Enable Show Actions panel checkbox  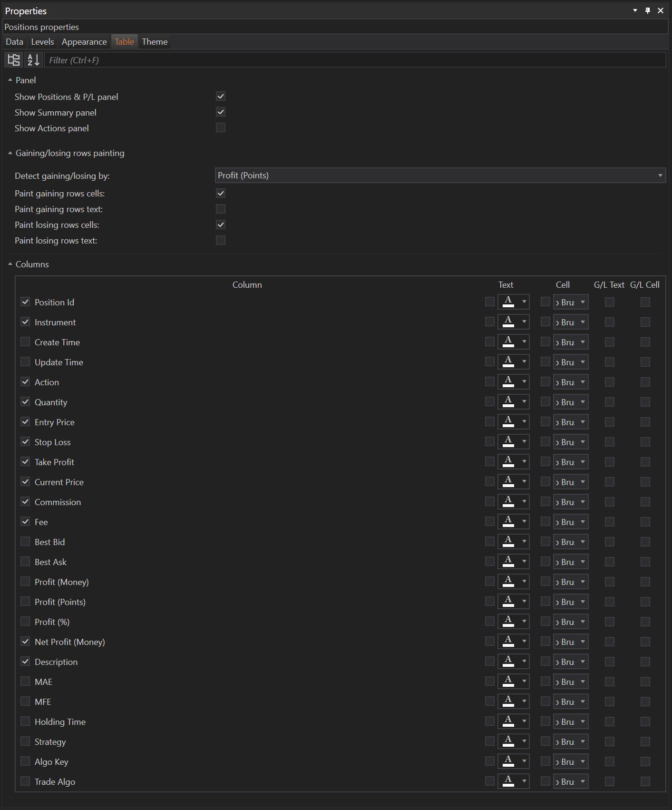[x=221, y=128]
